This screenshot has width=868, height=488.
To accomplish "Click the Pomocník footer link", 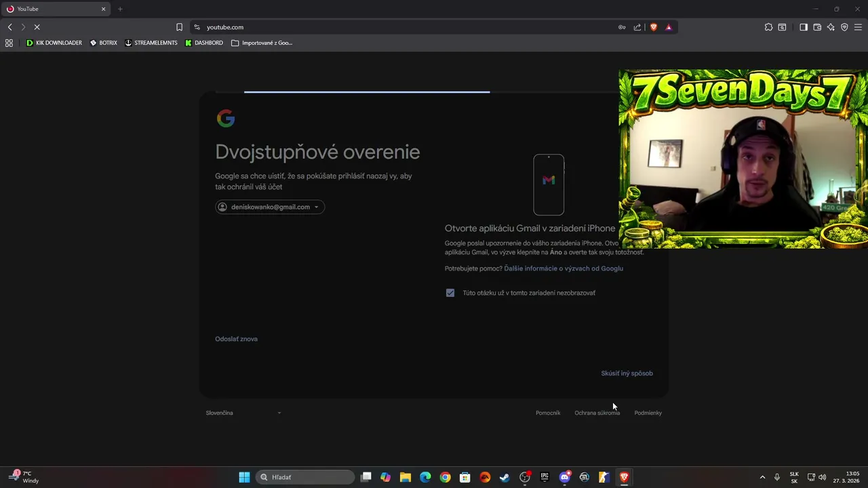I will click(548, 413).
